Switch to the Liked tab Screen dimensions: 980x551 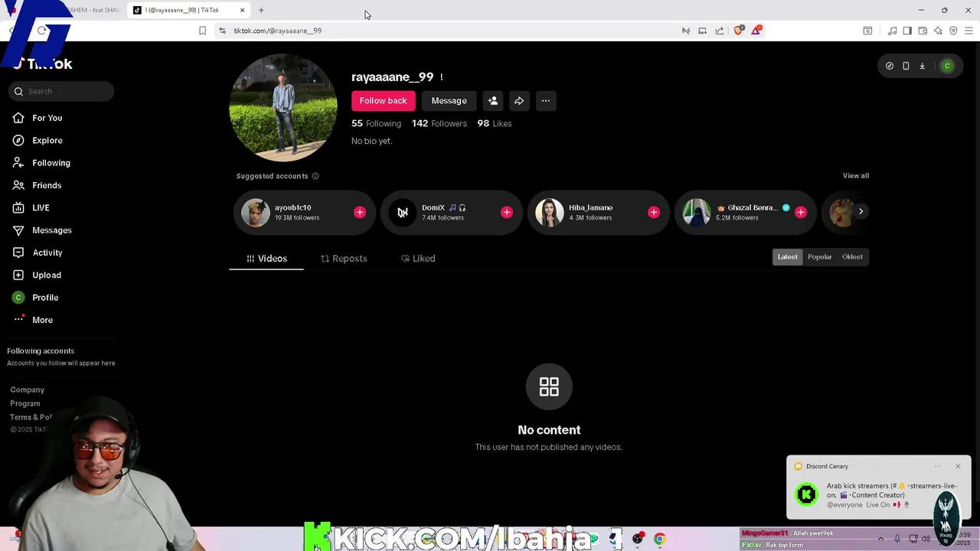pyautogui.click(x=418, y=259)
